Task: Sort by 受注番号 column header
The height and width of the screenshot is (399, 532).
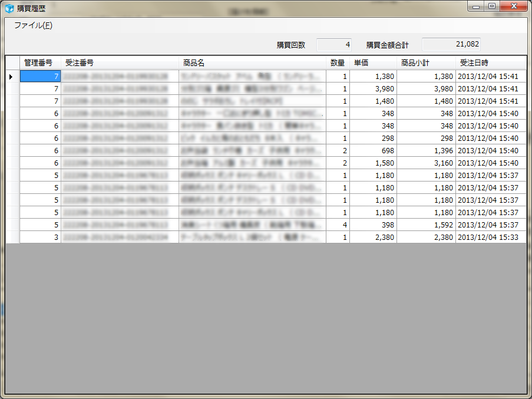Action: click(x=120, y=63)
